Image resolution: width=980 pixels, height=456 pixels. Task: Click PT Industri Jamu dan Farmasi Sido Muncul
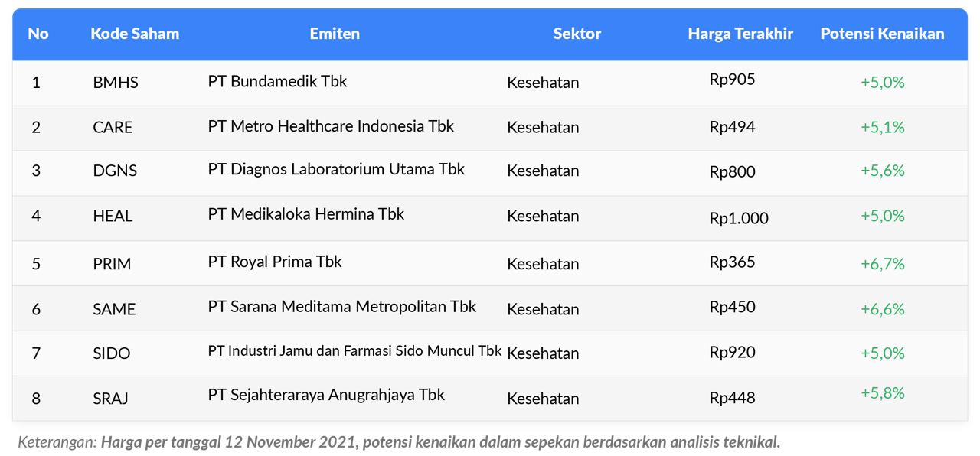pos(354,351)
